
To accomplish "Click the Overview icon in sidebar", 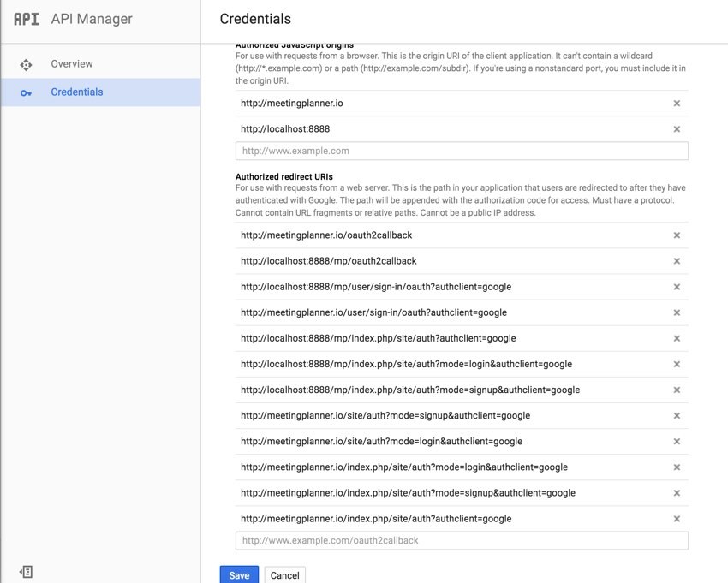I will 26,64.
